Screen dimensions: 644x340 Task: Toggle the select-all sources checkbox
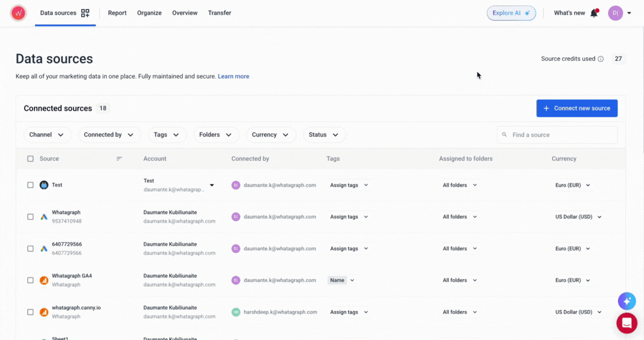(30, 159)
